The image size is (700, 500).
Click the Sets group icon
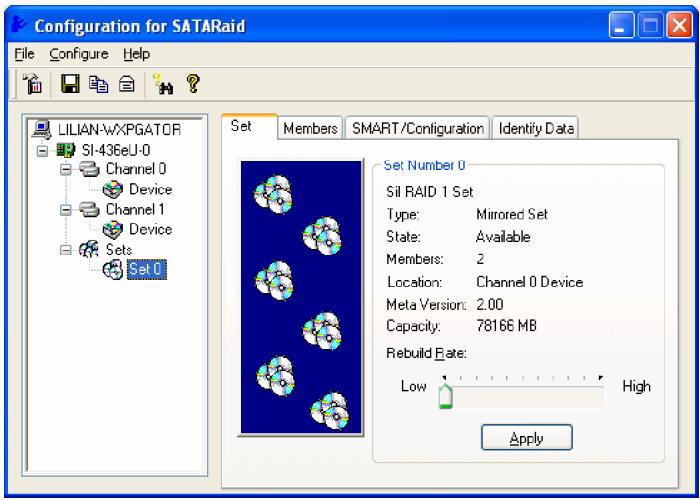point(89,249)
